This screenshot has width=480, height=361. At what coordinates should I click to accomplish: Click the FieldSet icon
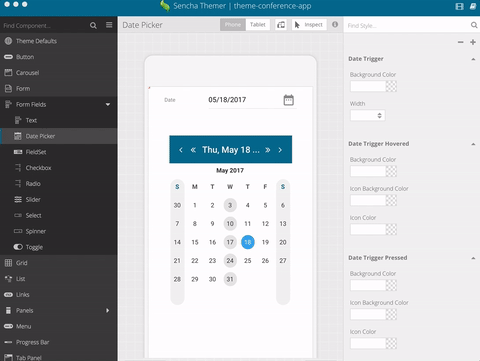18,152
